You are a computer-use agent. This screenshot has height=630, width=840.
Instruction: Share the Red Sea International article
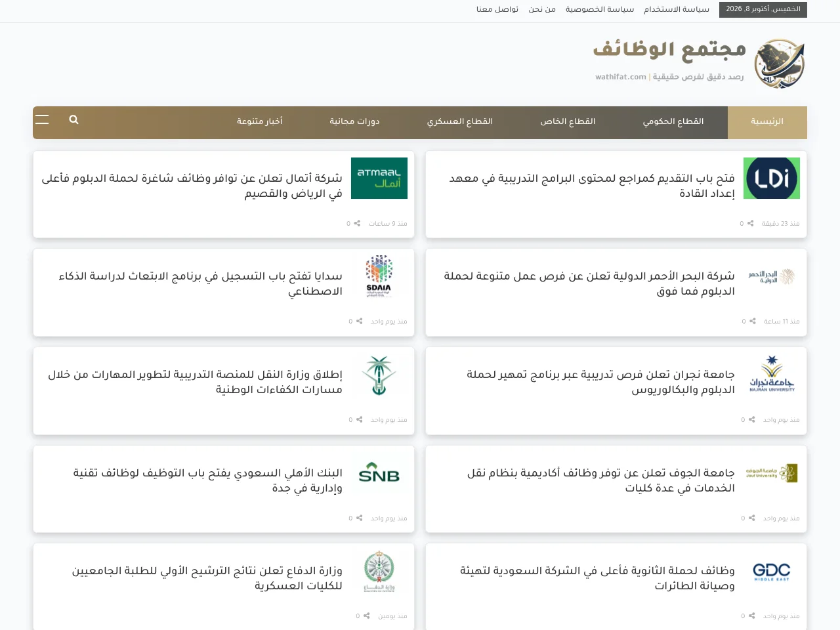pos(752,321)
